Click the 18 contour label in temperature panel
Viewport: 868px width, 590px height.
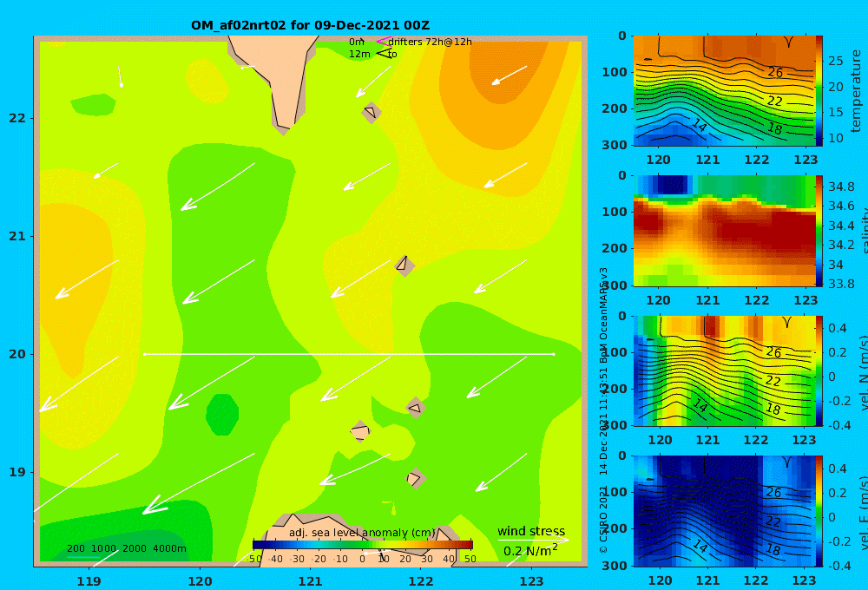775,128
